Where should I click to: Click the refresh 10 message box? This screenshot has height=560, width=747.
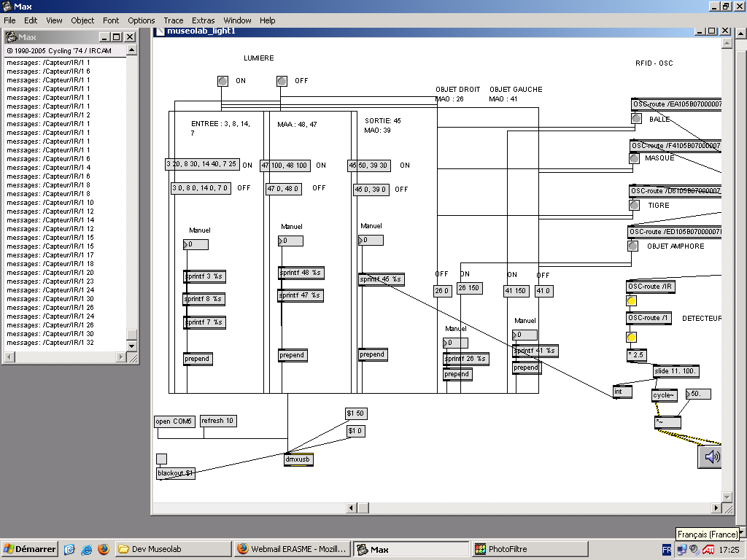218,421
